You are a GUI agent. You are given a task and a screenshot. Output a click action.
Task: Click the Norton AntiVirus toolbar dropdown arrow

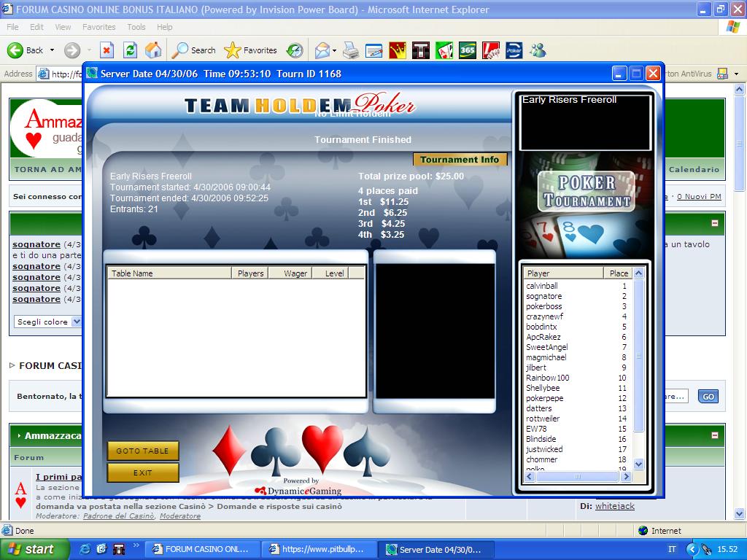[x=736, y=74]
